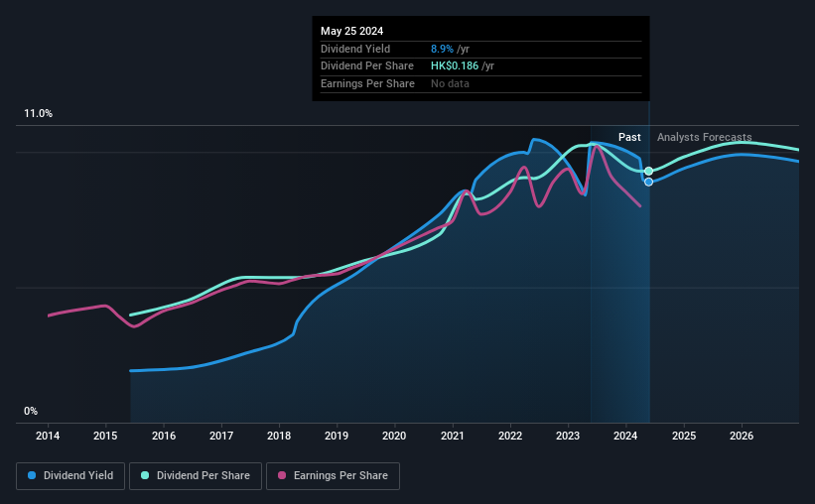Click the 2021 x-axis year label
815x504 pixels.
453,436
